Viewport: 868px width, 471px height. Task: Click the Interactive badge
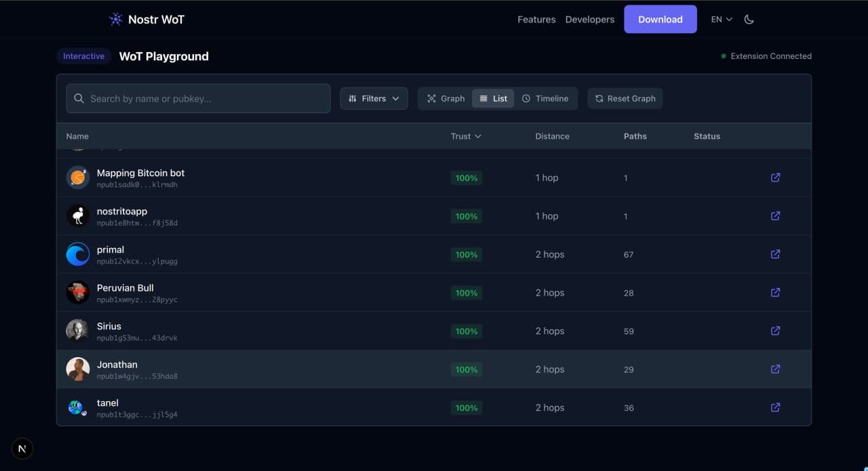(x=83, y=56)
